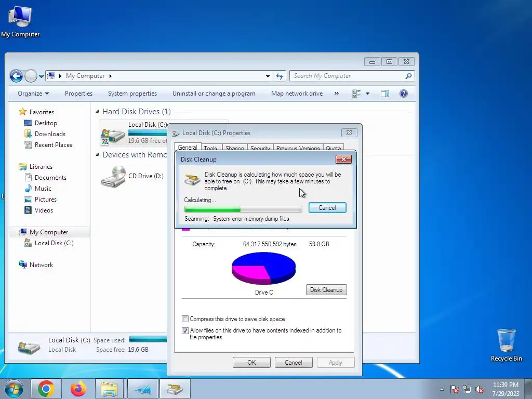The width and height of the screenshot is (532, 399).
Task: Click the Change your view icon
Action: coord(356,94)
